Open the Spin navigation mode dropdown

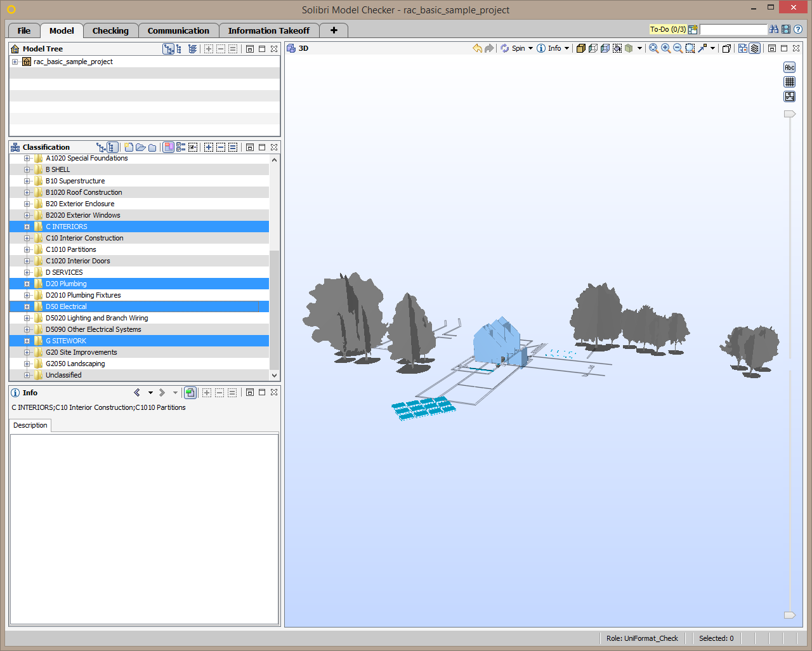[530, 48]
